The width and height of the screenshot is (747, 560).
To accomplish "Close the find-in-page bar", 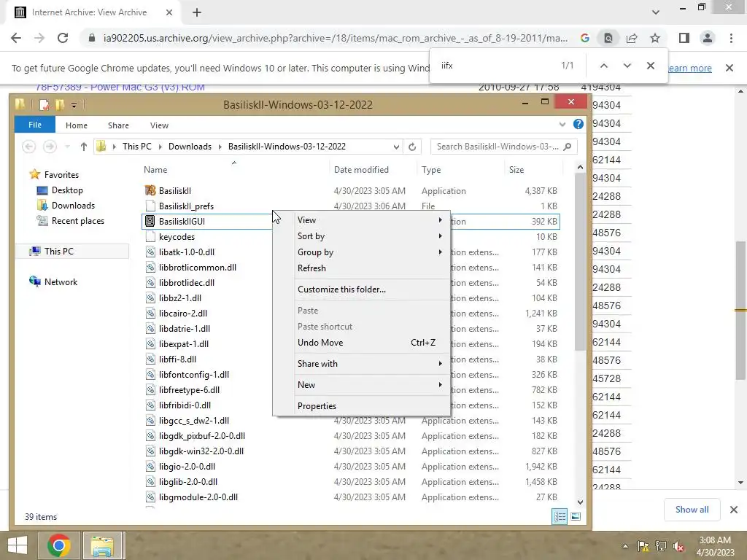I will point(650,66).
